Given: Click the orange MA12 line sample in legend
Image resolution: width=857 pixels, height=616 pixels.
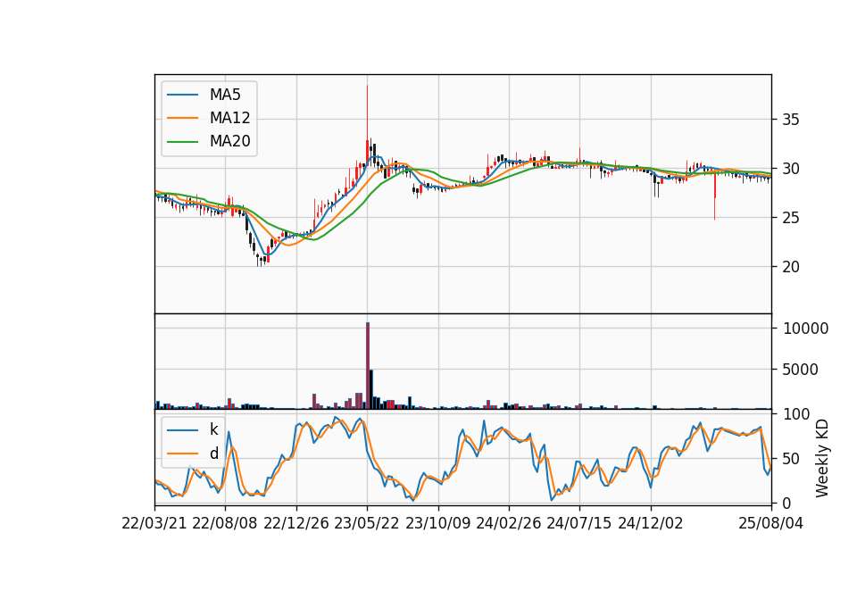Looking at the screenshot, I should (182, 118).
